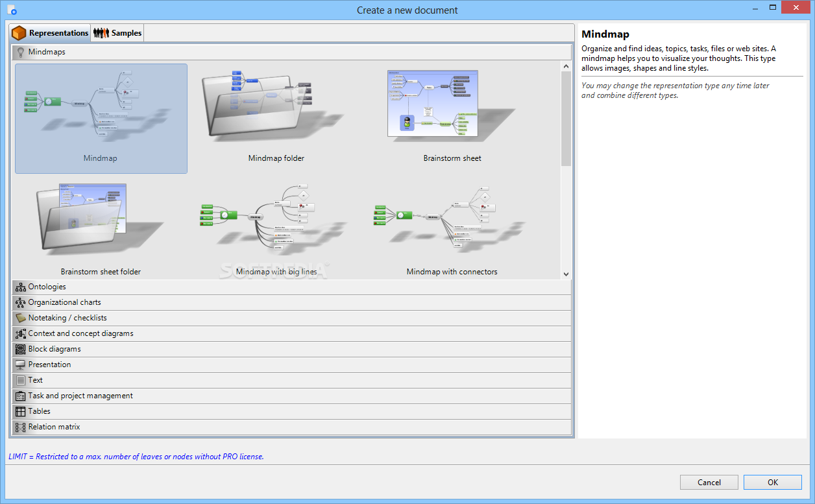Expand the Tables section
The width and height of the screenshot is (815, 504).
tap(291, 411)
